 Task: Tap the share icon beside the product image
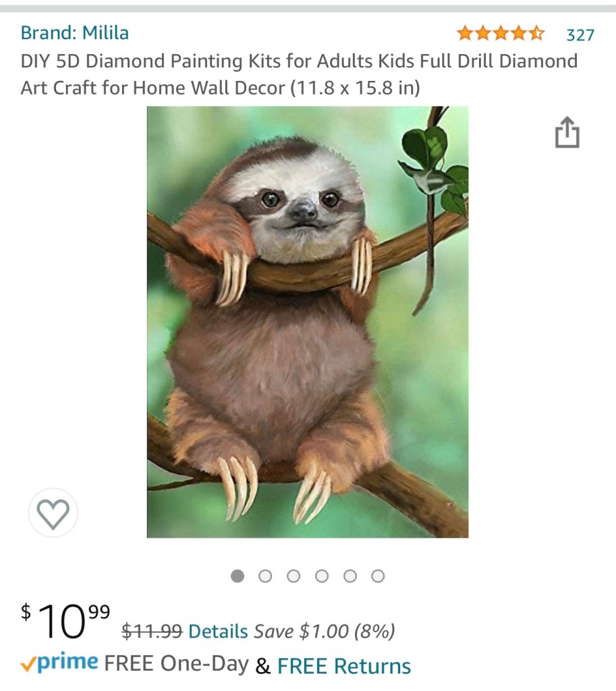tap(567, 132)
